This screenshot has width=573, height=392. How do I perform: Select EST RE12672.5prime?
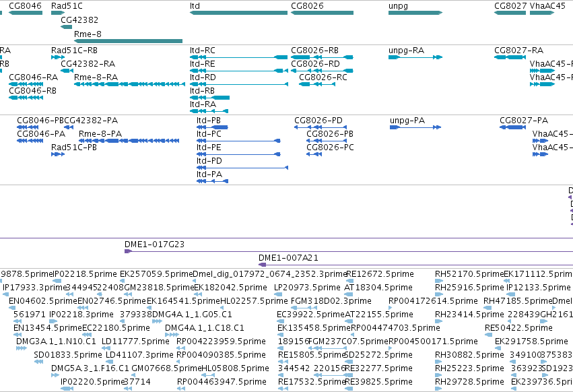click(x=380, y=274)
